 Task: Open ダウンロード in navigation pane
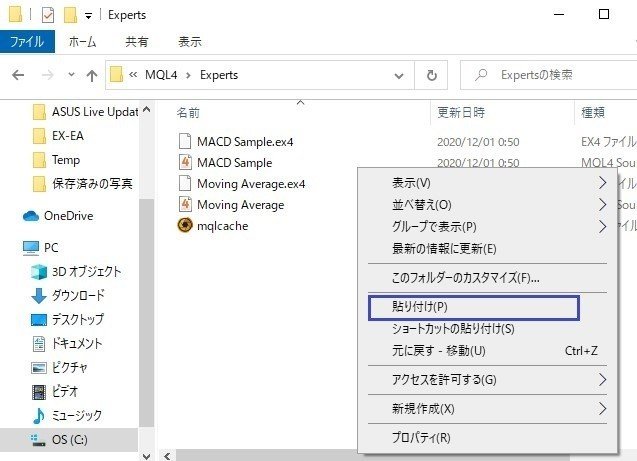tap(68, 295)
